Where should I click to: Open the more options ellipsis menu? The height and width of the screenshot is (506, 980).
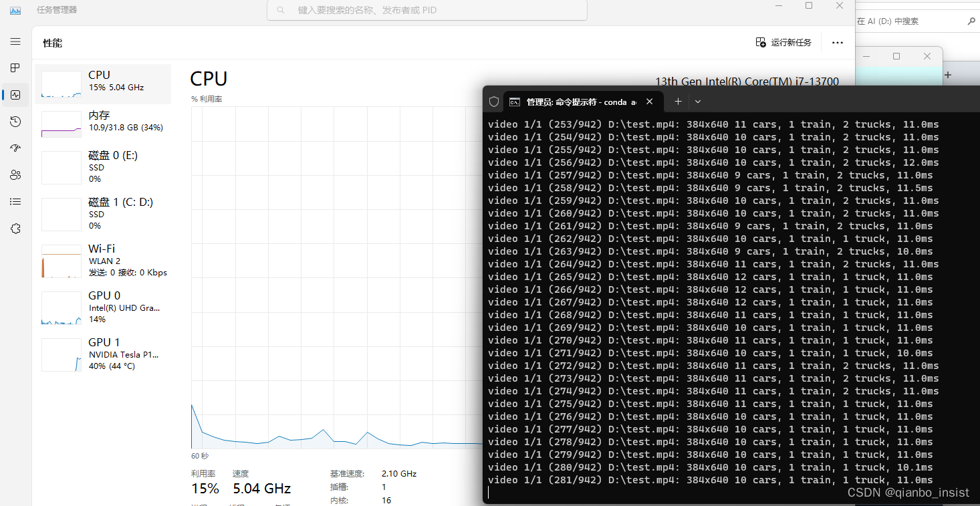click(838, 42)
